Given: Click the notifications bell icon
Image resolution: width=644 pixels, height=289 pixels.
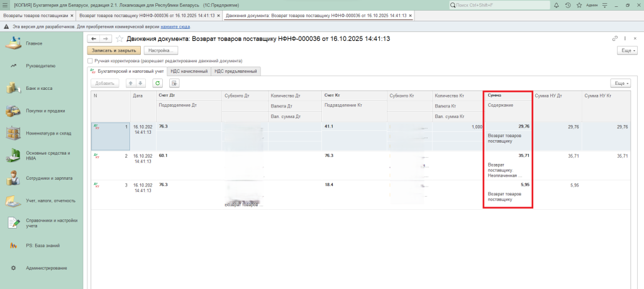Looking at the screenshot, I should [x=557, y=5].
